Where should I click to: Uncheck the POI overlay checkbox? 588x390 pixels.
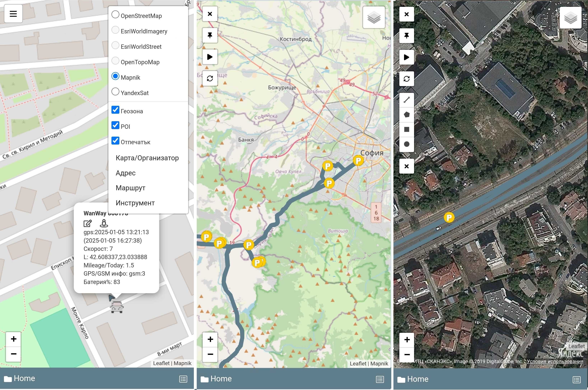click(x=115, y=125)
